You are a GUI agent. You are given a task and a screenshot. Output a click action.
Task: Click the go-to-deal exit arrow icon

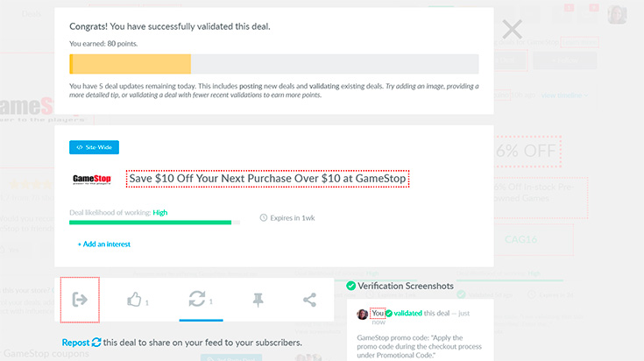tap(80, 300)
